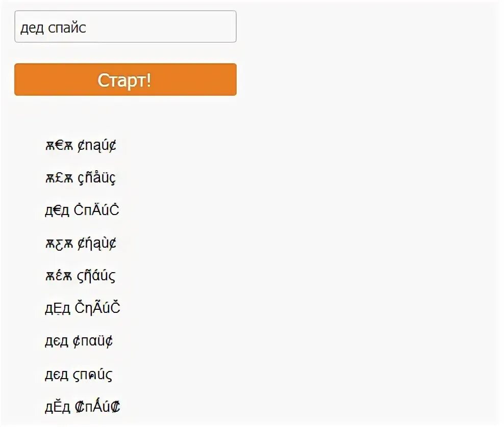Screen dimensions: 504x427
Task: Click the word 'ςпคύς' in the eighth result
Action: pyautogui.click(x=92, y=375)
